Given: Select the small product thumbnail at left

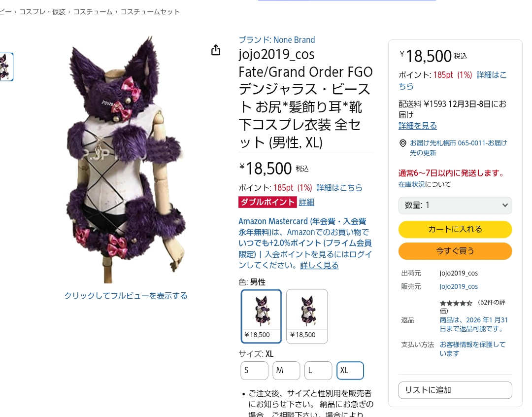Looking at the screenshot, I should [6, 67].
